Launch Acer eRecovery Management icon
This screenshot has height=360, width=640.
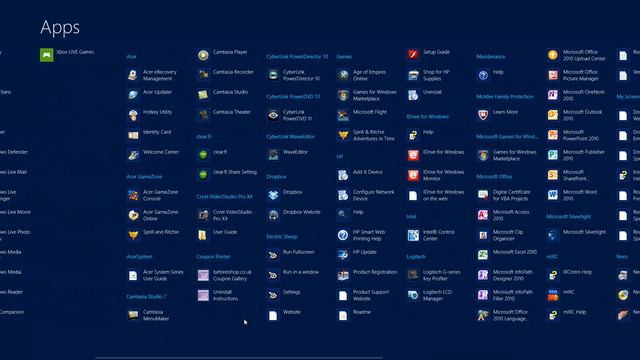pos(133,75)
